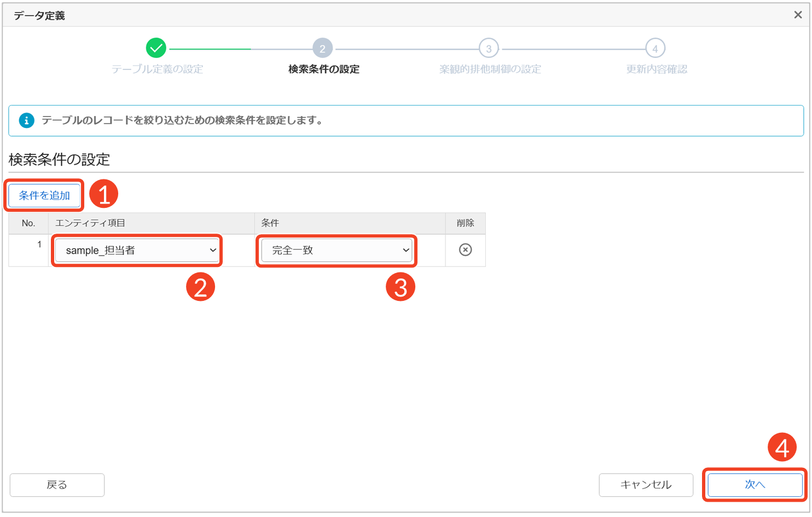
Task: Expand the 完全一致 condition dropdown
Action: pos(337,251)
